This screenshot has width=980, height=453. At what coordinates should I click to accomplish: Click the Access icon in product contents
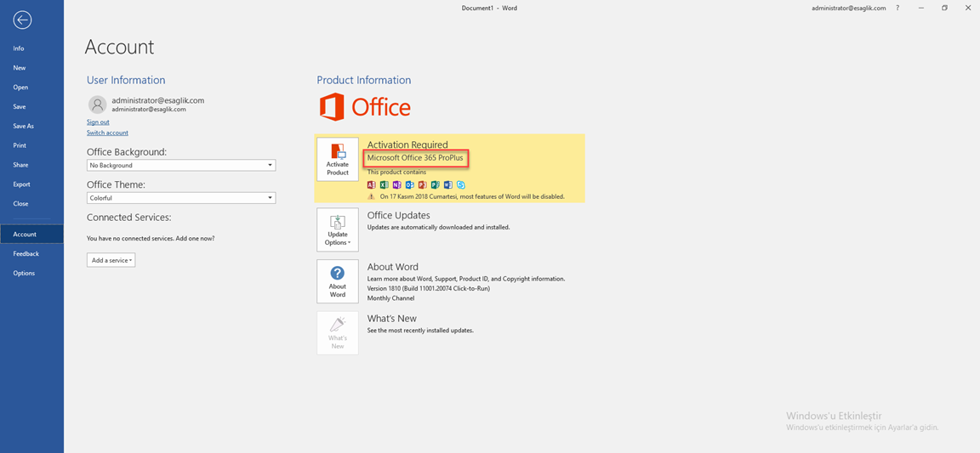(x=371, y=185)
